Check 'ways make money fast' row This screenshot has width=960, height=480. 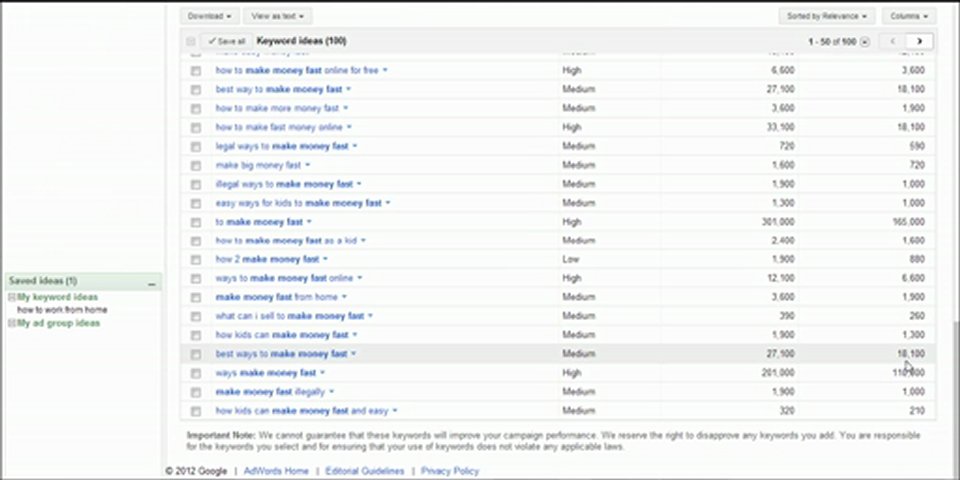195,373
